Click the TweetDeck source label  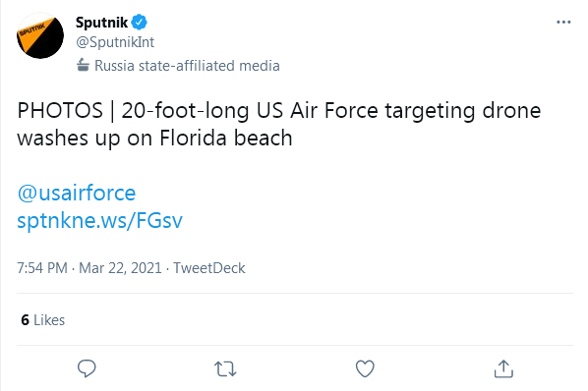pyautogui.click(x=209, y=268)
